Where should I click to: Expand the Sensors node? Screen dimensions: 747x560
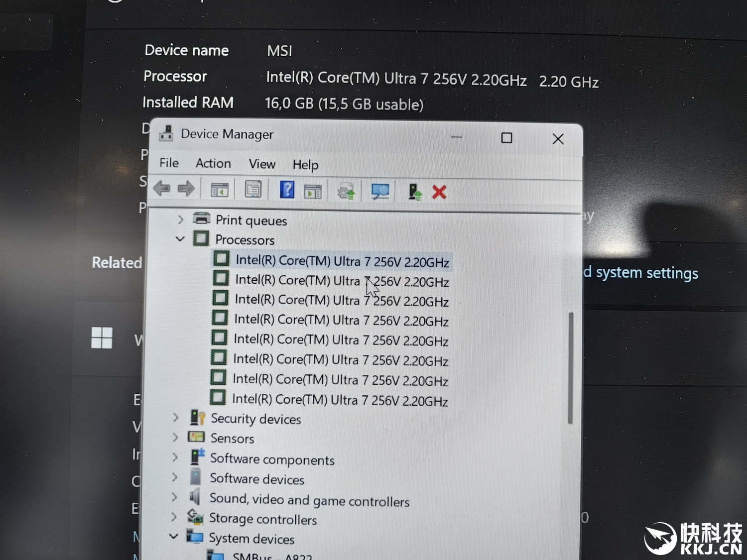pyautogui.click(x=175, y=437)
